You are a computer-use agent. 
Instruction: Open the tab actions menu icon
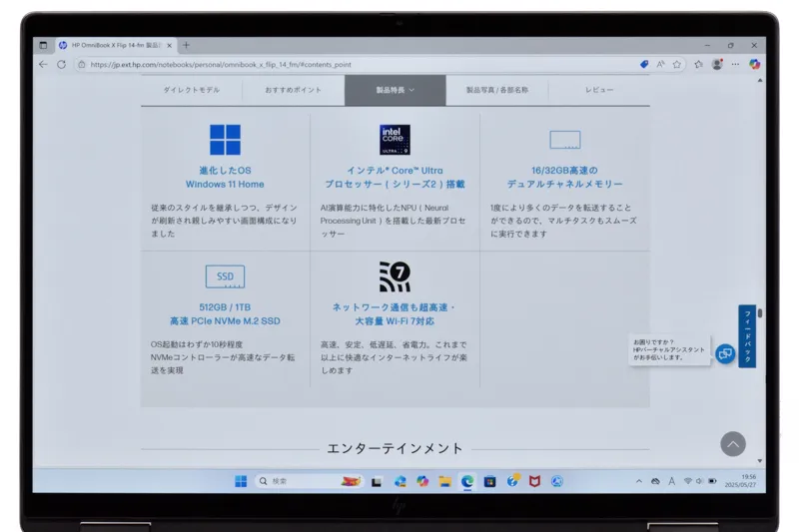(x=43, y=45)
